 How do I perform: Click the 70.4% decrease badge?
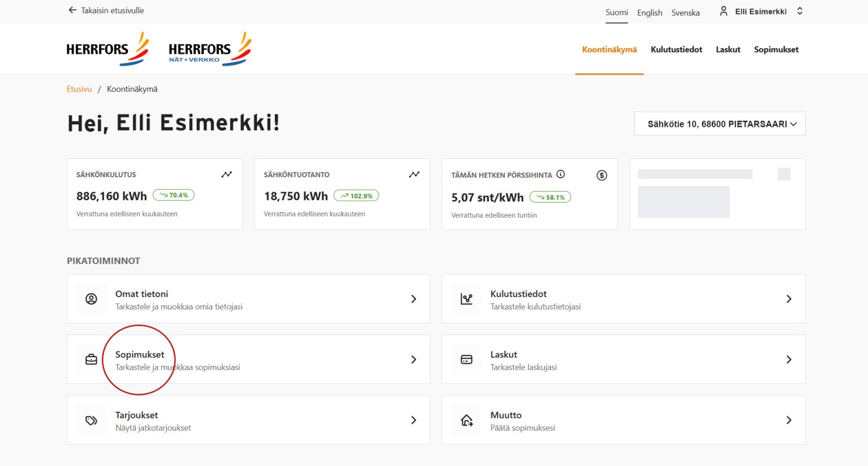[174, 195]
